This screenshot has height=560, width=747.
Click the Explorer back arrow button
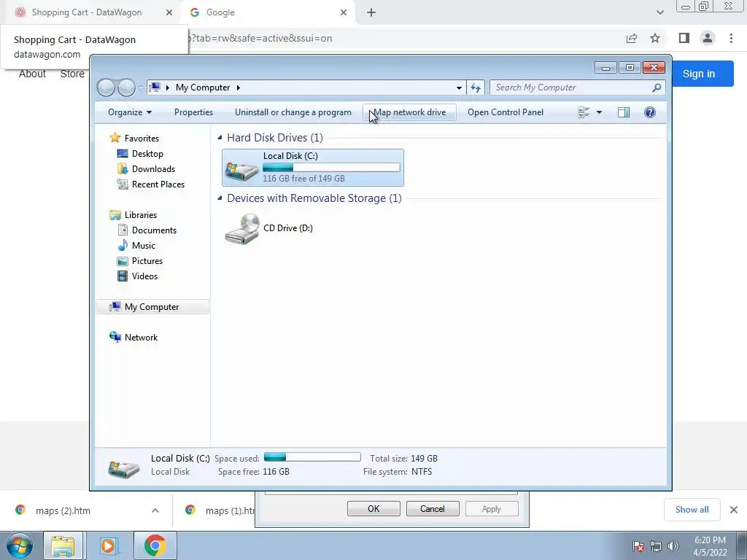(107, 87)
